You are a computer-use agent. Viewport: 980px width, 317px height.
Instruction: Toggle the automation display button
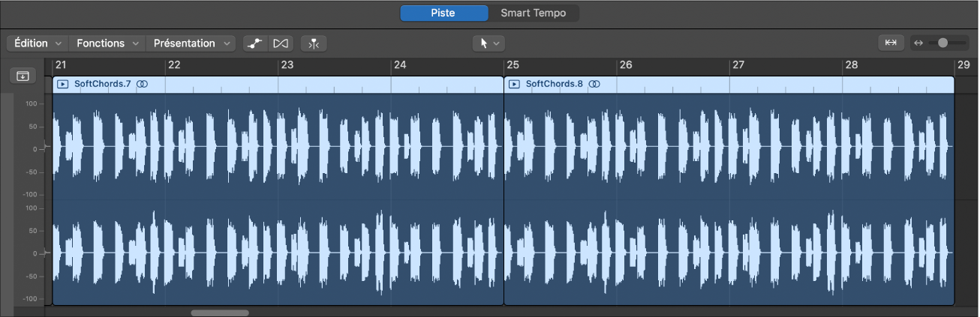(x=256, y=43)
